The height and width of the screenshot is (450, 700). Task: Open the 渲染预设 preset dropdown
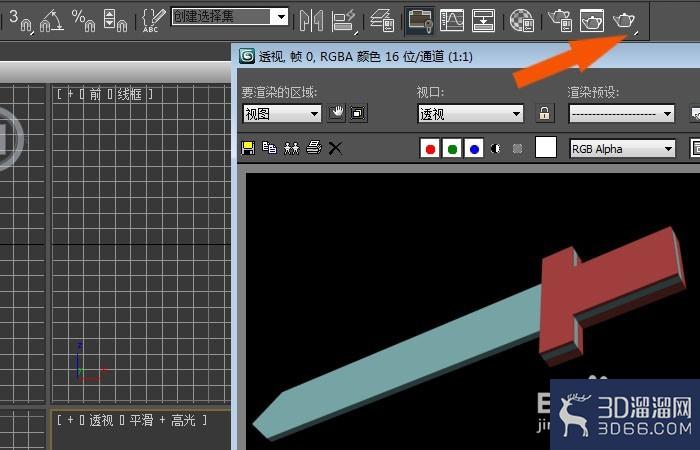coord(621,114)
